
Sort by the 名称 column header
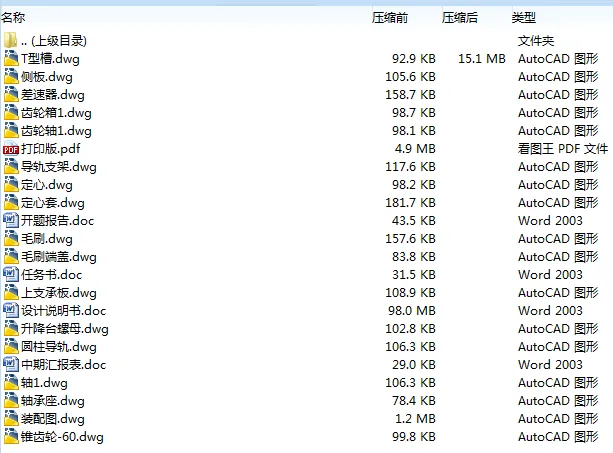pos(14,17)
